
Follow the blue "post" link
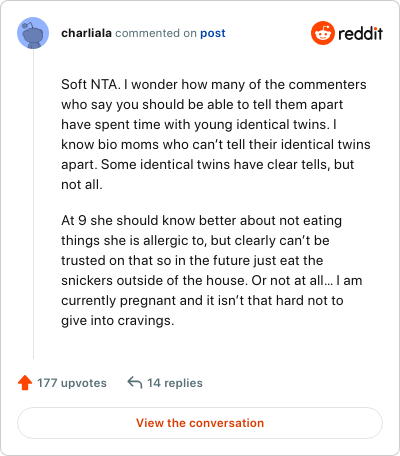[213, 33]
